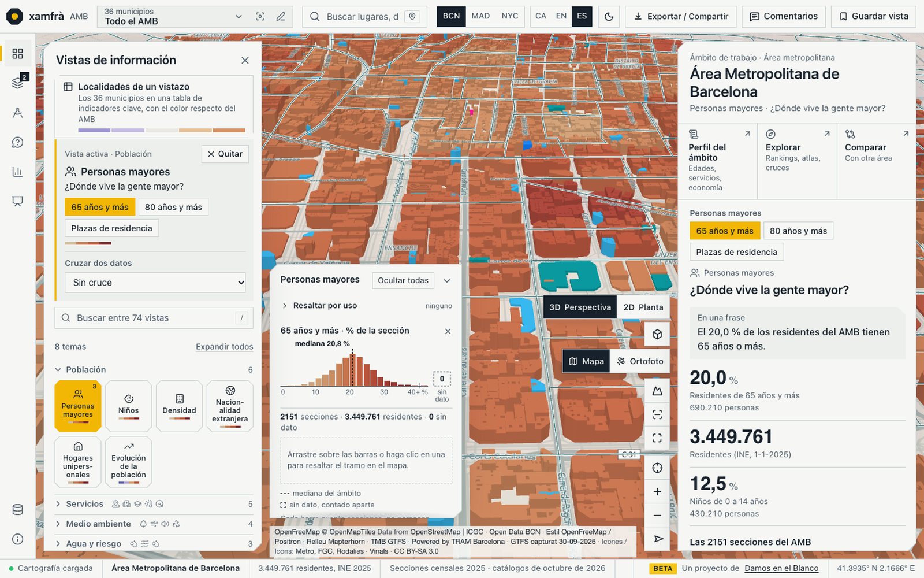Open the Comparar card
The width and height of the screenshot is (924, 578).
(x=877, y=161)
